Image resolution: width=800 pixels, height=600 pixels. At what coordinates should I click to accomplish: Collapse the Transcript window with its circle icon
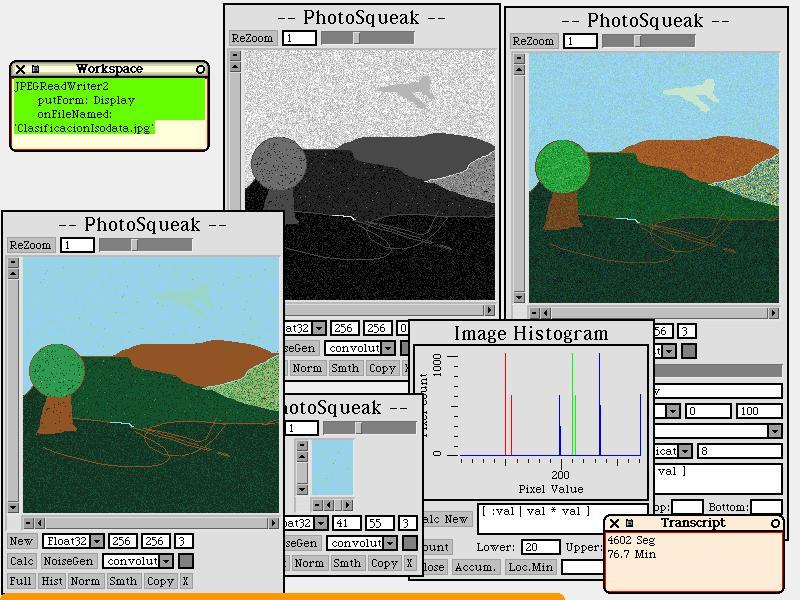coord(776,523)
